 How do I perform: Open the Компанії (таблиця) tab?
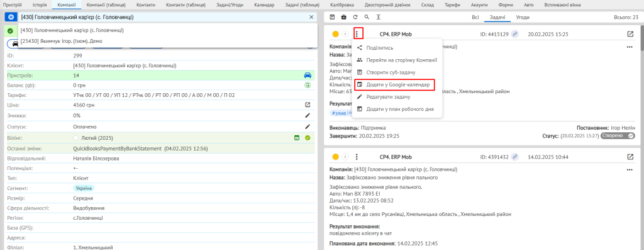tap(106, 5)
